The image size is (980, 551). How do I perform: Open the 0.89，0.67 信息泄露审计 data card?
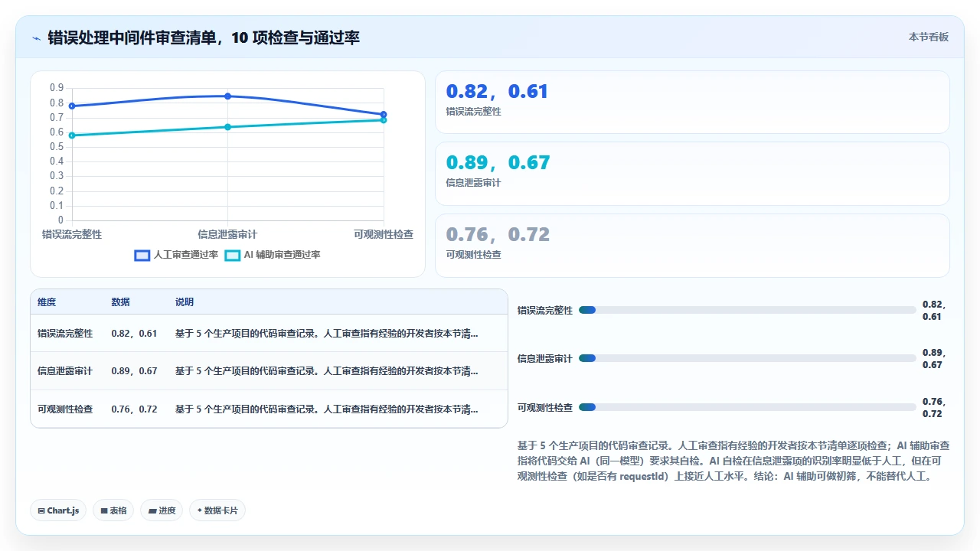[692, 174]
